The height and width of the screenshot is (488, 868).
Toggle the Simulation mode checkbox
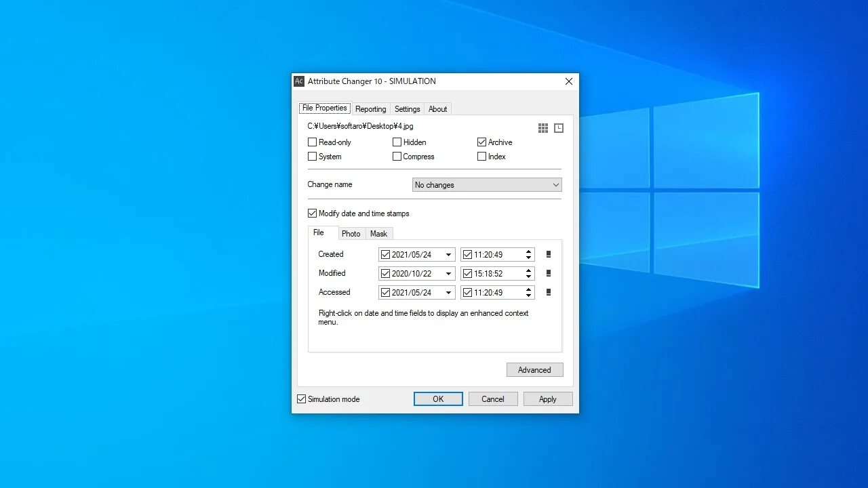tap(301, 399)
